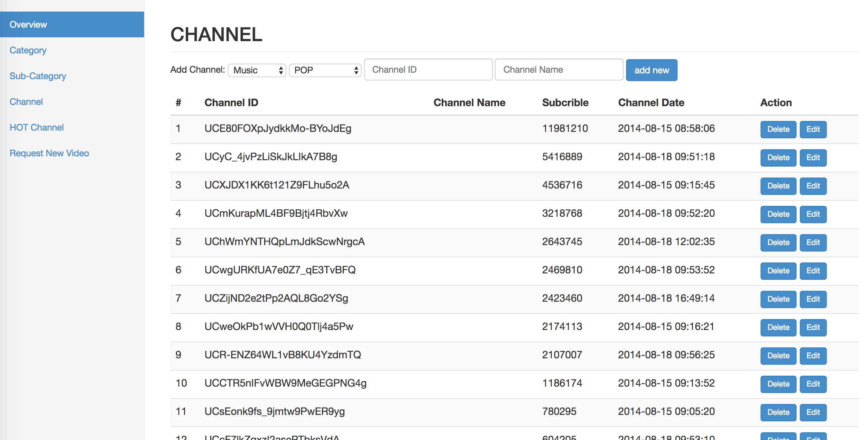Image resolution: width=868 pixels, height=440 pixels.
Task: Edit row 10 channel UCCTR5nIFvWBW9MeGEGPNG4g
Action: [x=813, y=384]
